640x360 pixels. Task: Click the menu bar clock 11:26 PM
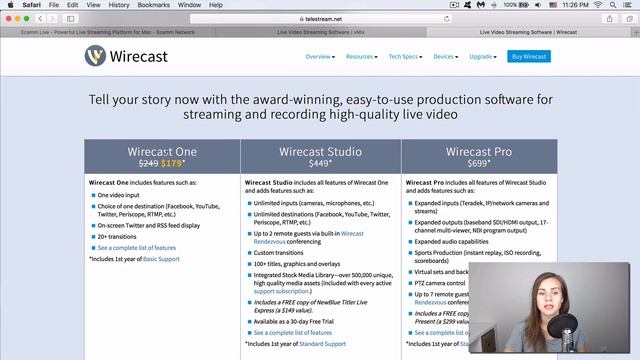(x=575, y=5)
